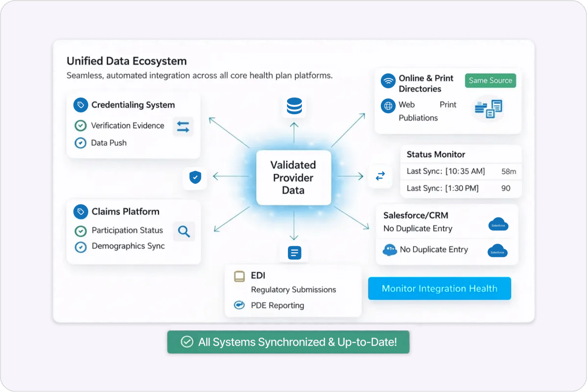This screenshot has width=587, height=392.
Task: Click the shield checkmark icon left of hub
Action: pyautogui.click(x=195, y=178)
